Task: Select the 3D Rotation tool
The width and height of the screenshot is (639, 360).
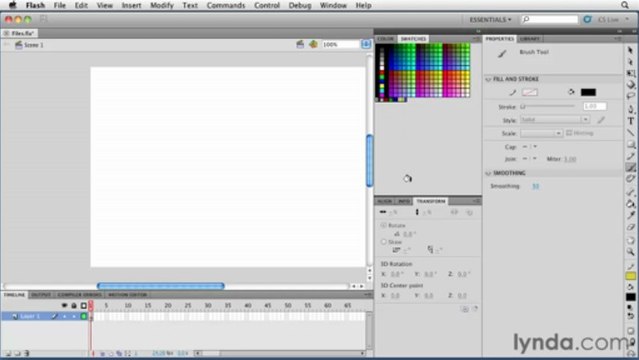Action: (630, 85)
